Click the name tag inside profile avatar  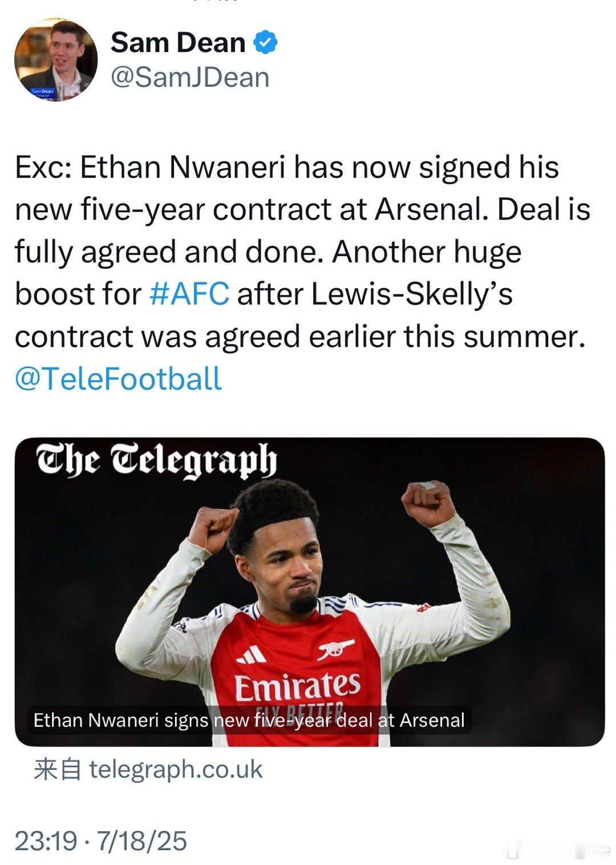(42, 92)
